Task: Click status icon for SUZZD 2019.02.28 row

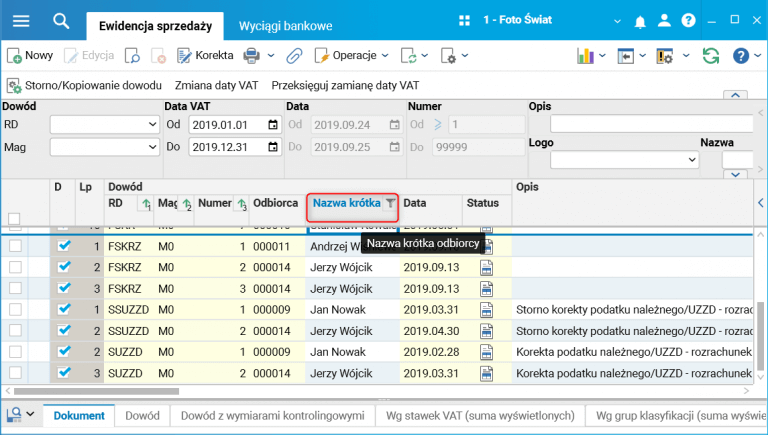Action: 486,352
